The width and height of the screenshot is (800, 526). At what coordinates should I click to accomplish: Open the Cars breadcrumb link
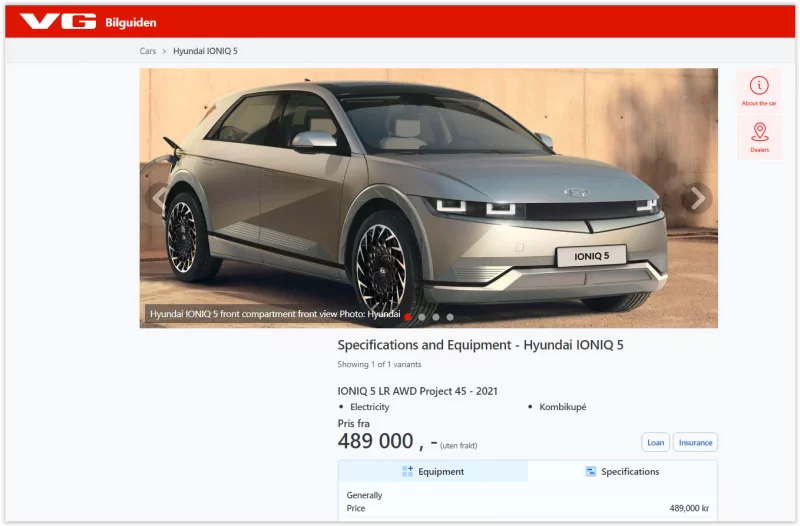148,51
